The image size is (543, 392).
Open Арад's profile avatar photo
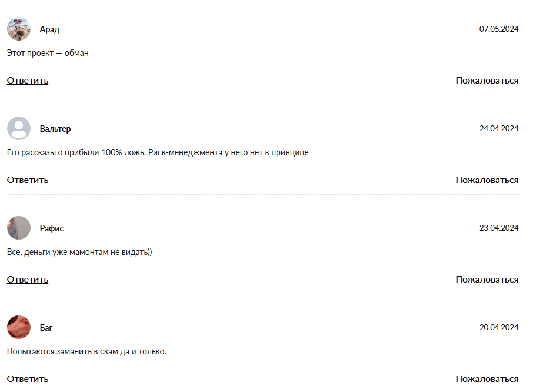click(x=19, y=29)
